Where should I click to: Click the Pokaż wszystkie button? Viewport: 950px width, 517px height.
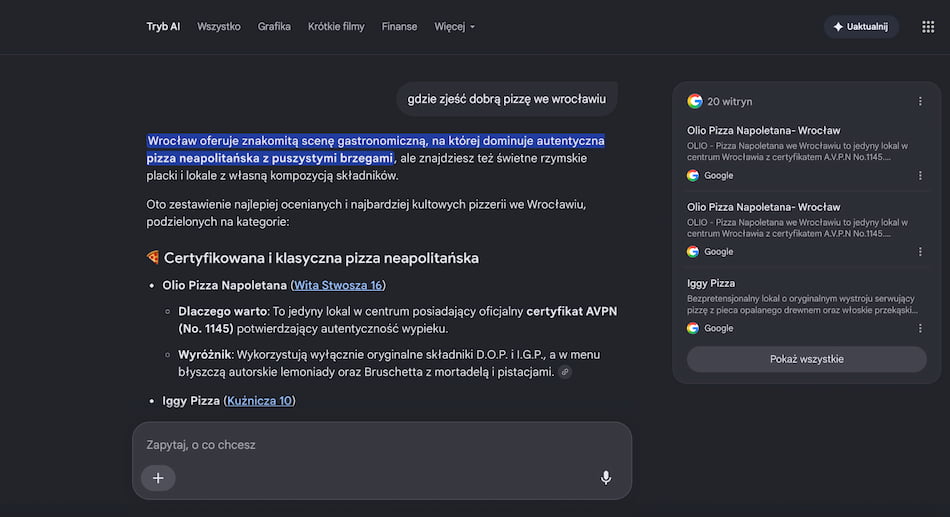(x=806, y=359)
